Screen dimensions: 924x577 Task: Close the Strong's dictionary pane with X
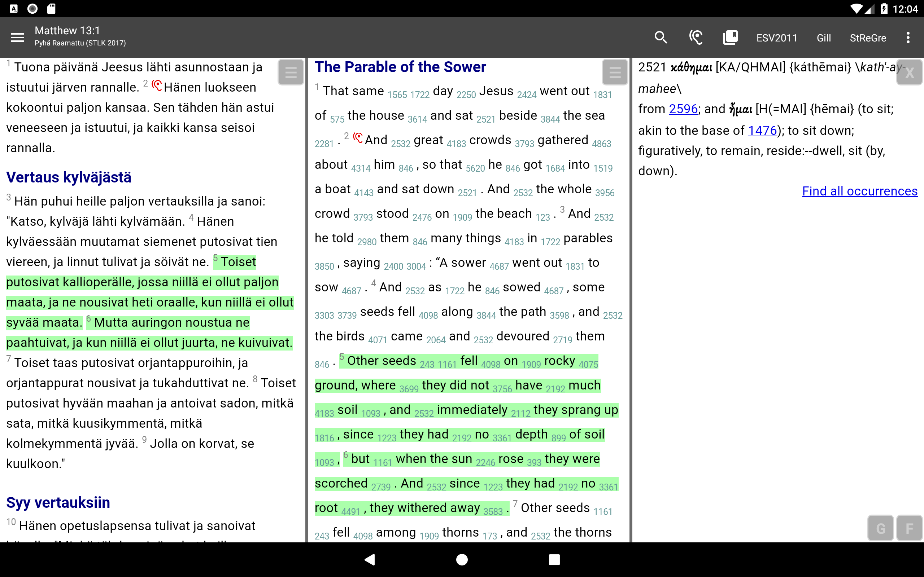(910, 72)
